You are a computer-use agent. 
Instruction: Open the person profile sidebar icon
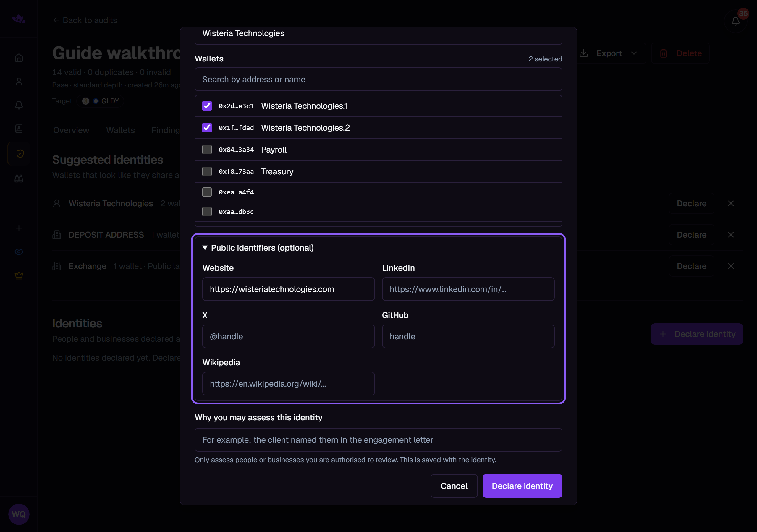[19, 82]
